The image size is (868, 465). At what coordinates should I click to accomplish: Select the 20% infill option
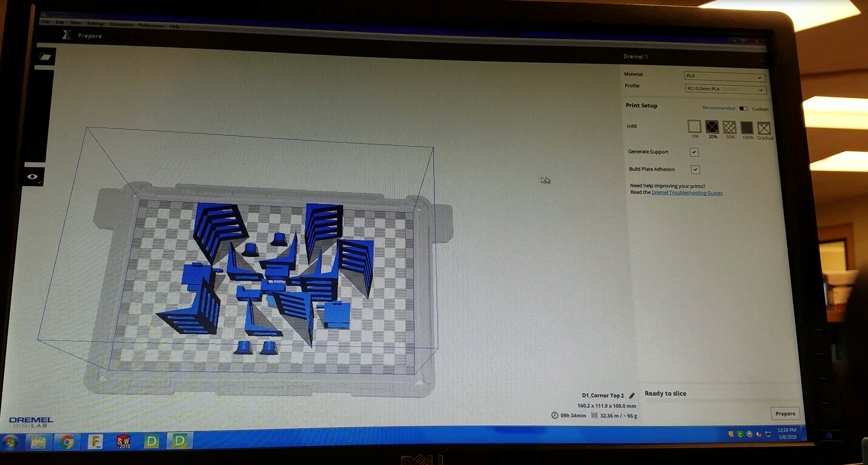(712, 127)
